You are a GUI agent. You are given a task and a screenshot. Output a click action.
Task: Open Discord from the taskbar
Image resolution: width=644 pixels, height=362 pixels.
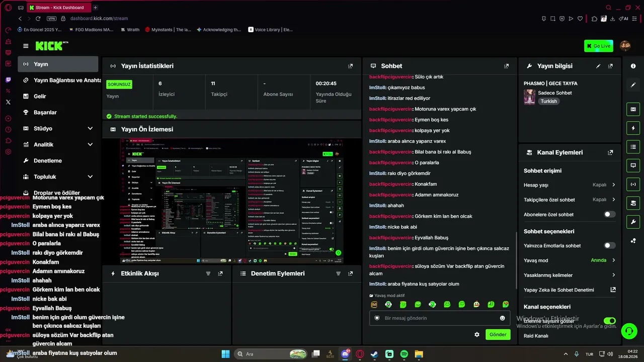pyautogui.click(x=345, y=354)
